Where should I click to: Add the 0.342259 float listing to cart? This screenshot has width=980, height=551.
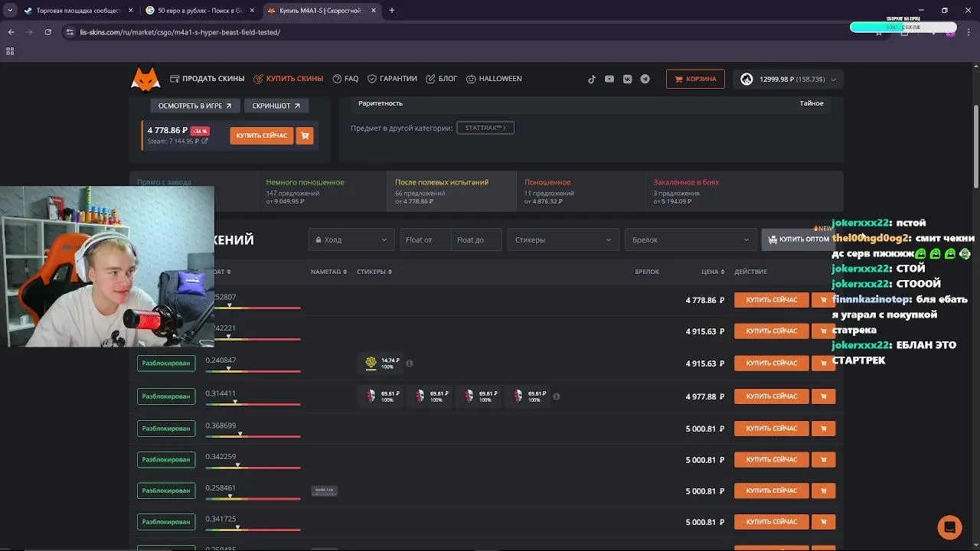tap(824, 460)
